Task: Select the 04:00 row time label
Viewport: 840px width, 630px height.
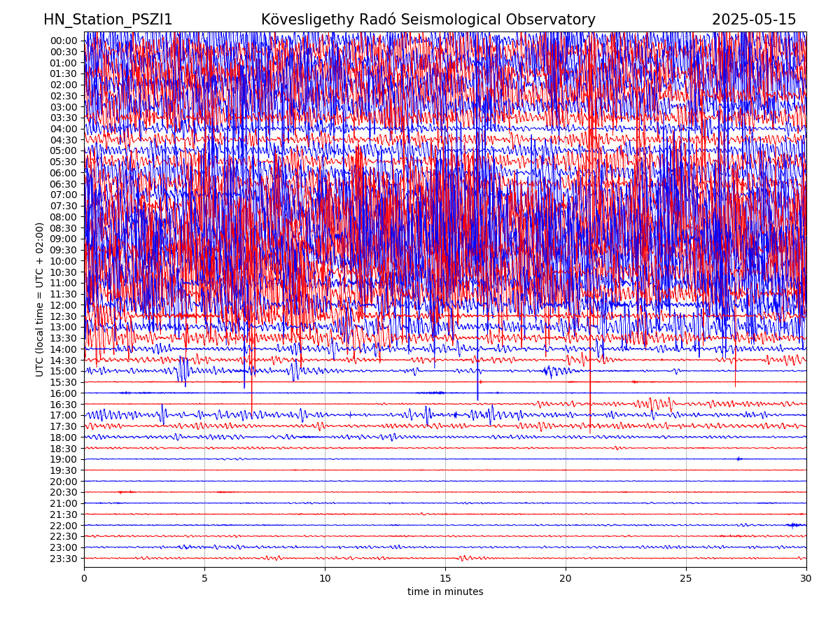Action: (64, 129)
